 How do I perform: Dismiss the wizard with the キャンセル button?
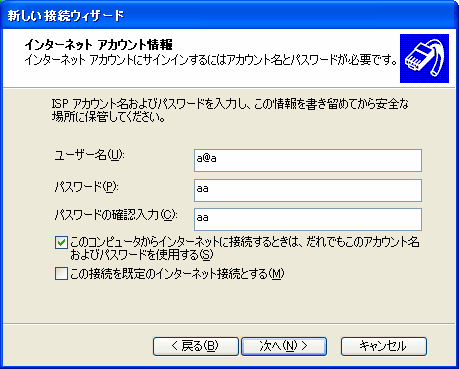[384, 346]
